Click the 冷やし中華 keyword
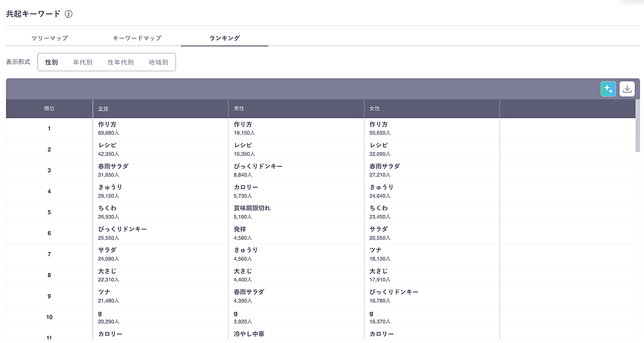The width and height of the screenshot is (644, 343). point(249,334)
